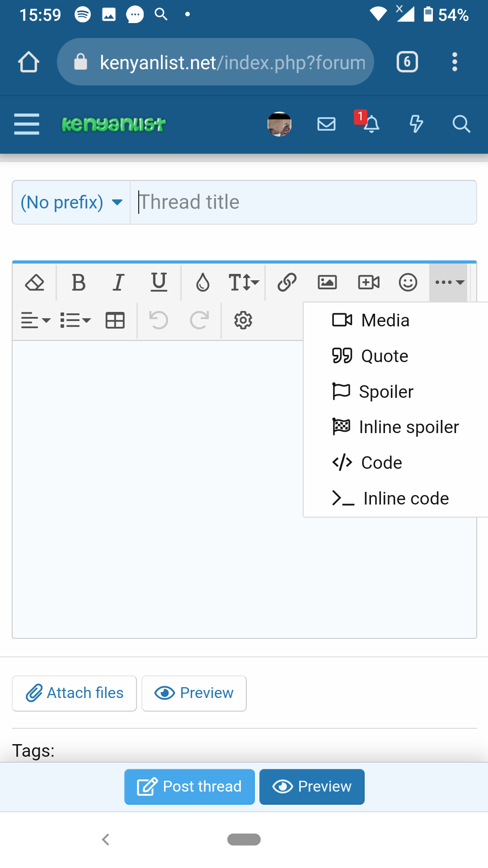Click the Insert table icon
The width and height of the screenshot is (488, 868).
(115, 321)
